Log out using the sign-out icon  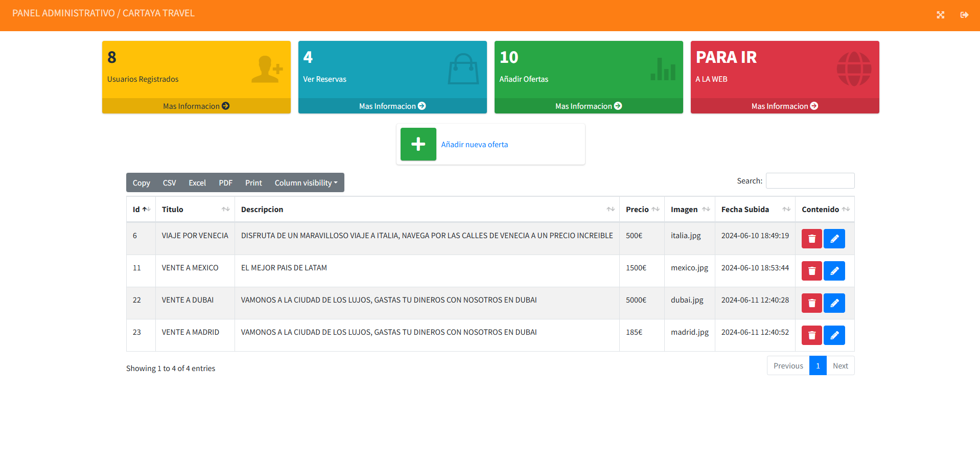coord(964,15)
